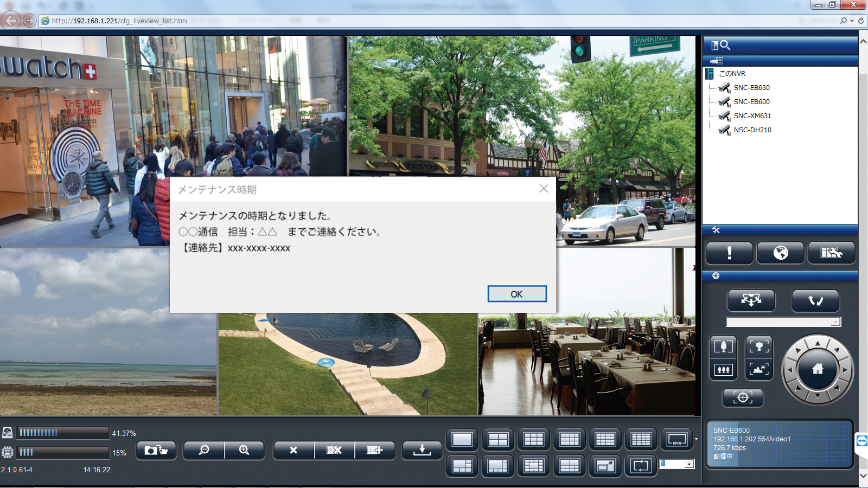The height and width of the screenshot is (488, 868).
Task: Close the メンテナンス時期 dialog with X
Action: pos(544,189)
